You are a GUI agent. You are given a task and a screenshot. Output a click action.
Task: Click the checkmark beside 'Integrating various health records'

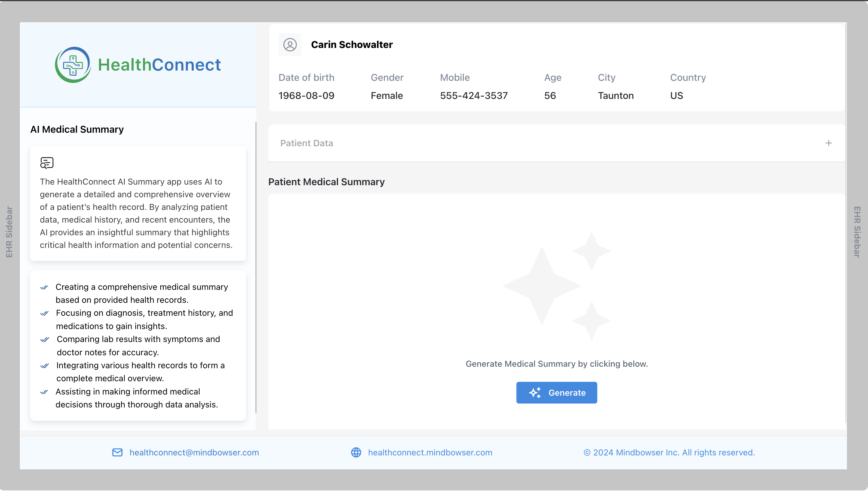(x=45, y=366)
